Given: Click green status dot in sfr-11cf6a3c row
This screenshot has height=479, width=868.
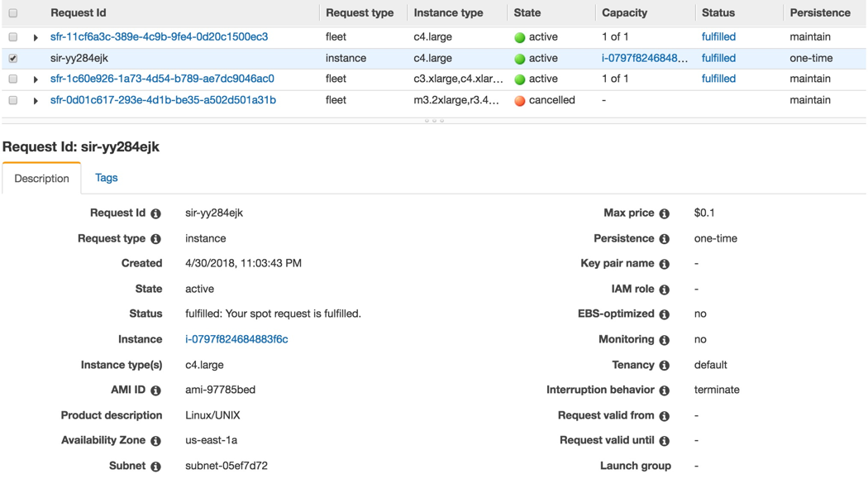Looking at the screenshot, I should (x=519, y=38).
